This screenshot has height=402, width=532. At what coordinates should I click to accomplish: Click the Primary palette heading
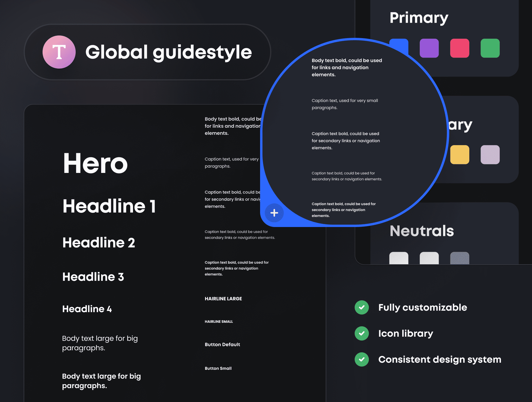(419, 18)
